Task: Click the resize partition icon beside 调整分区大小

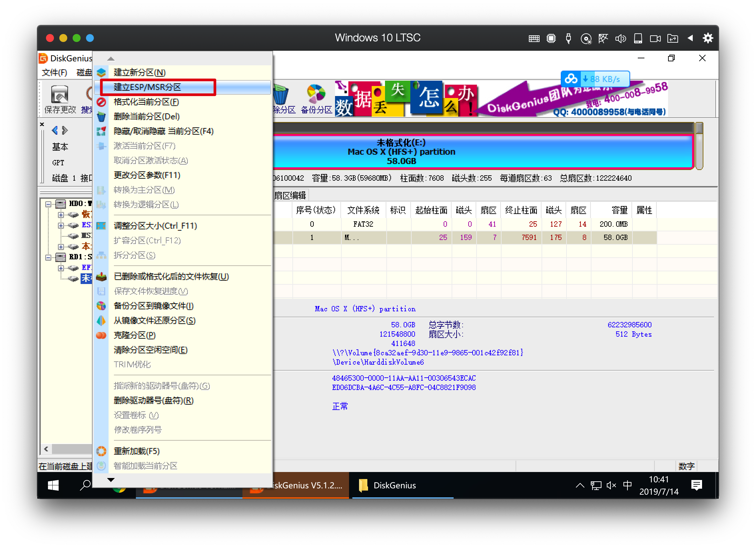Action: (x=101, y=226)
